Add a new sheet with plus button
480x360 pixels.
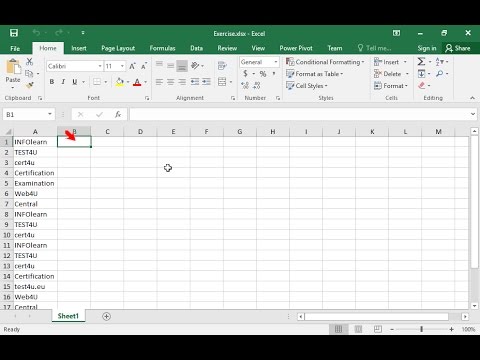[x=106, y=316]
